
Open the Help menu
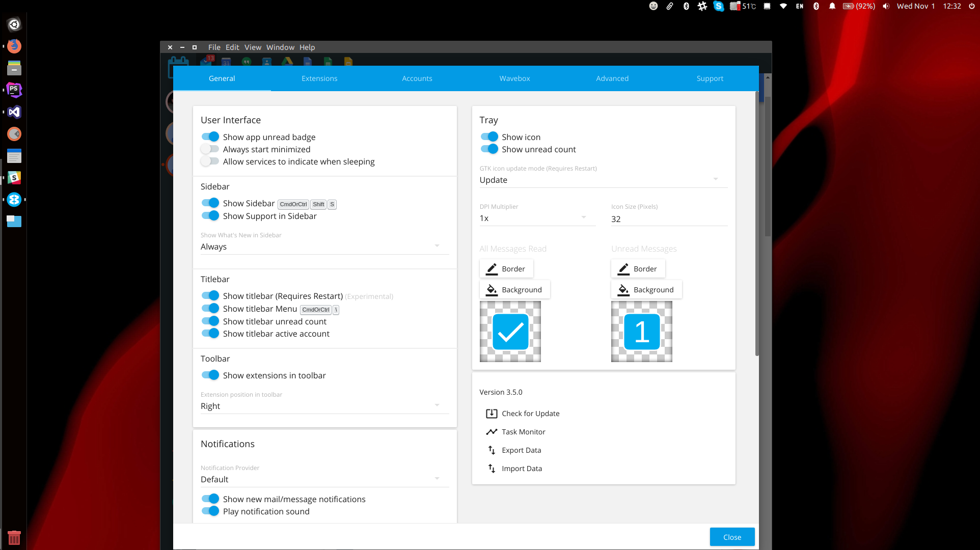tap(307, 47)
